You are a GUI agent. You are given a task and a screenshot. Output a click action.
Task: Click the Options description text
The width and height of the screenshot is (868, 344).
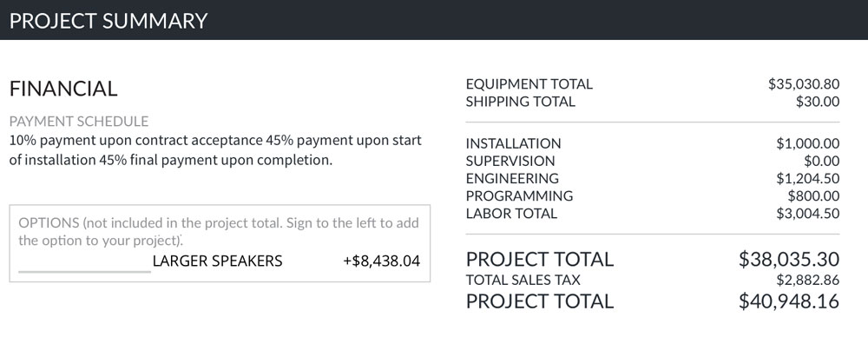click(x=219, y=232)
